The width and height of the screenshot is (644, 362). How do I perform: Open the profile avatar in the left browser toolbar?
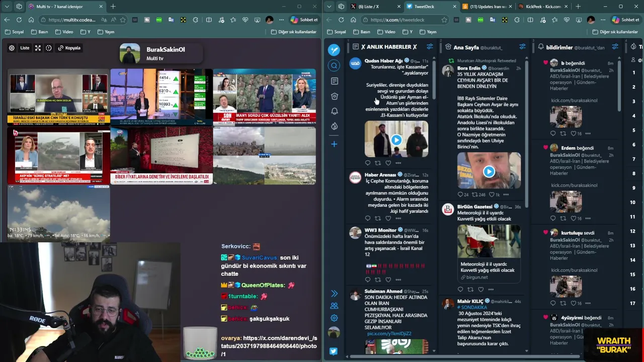(x=269, y=20)
